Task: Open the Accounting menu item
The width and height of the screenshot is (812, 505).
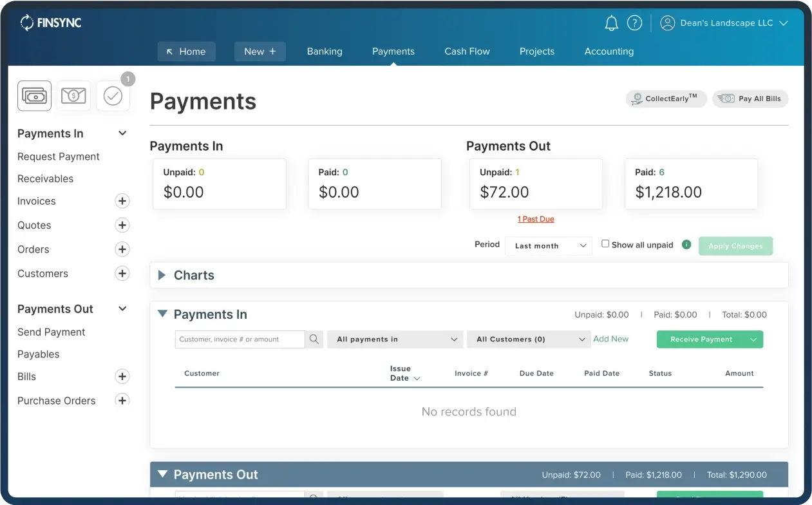Action: [609, 51]
